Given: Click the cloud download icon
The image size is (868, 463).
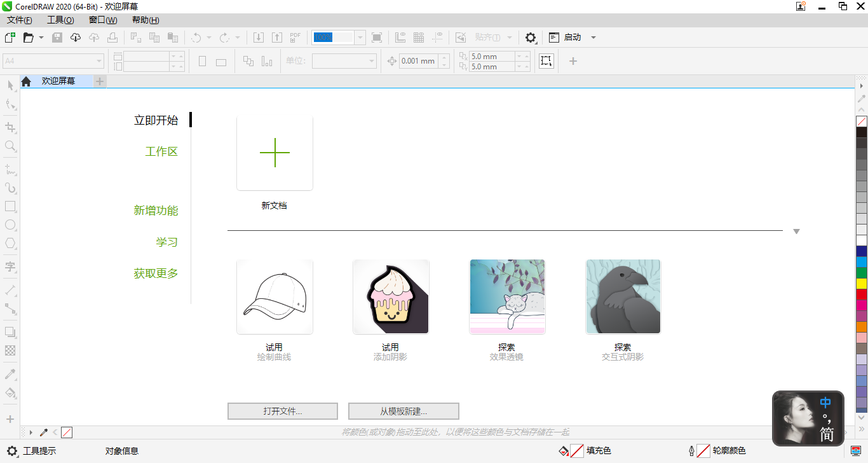Looking at the screenshot, I should click(x=76, y=38).
